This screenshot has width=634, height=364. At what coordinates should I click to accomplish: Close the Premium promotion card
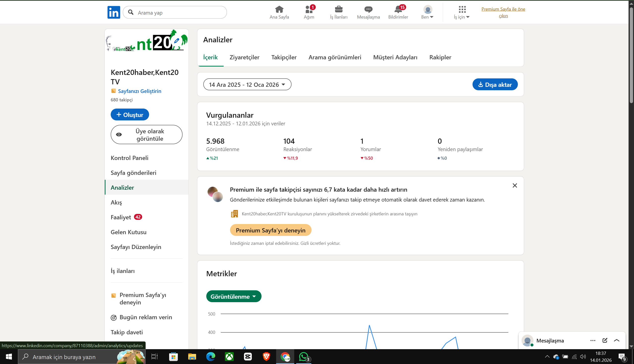[515, 185]
